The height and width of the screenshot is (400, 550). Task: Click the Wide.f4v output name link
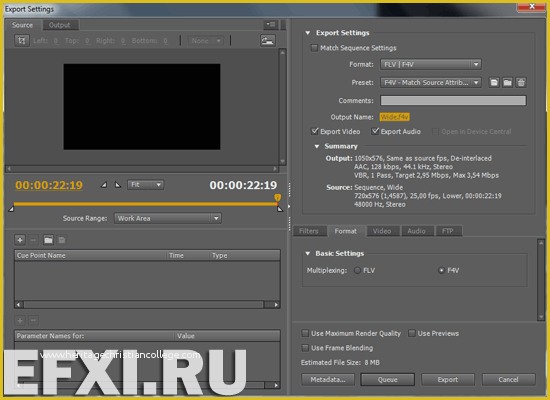point(395,117)
